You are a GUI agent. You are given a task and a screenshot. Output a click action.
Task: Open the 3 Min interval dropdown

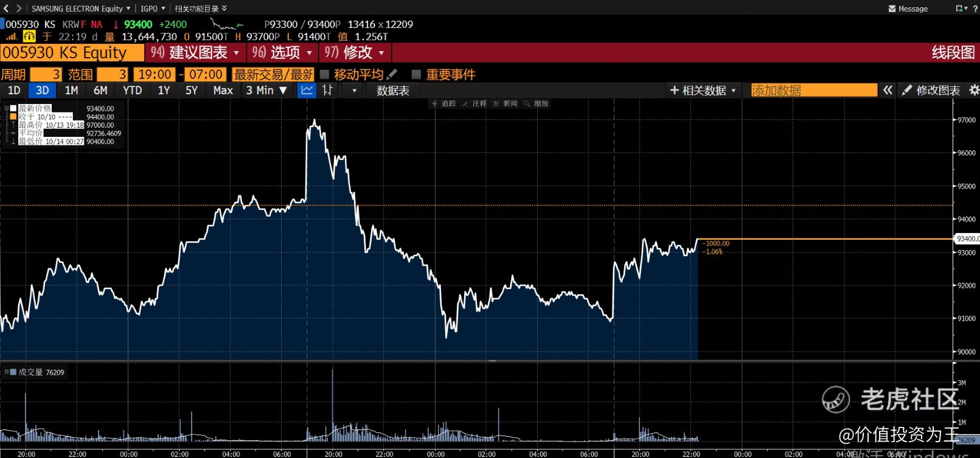pyautogui.click(x=266, y=90)
